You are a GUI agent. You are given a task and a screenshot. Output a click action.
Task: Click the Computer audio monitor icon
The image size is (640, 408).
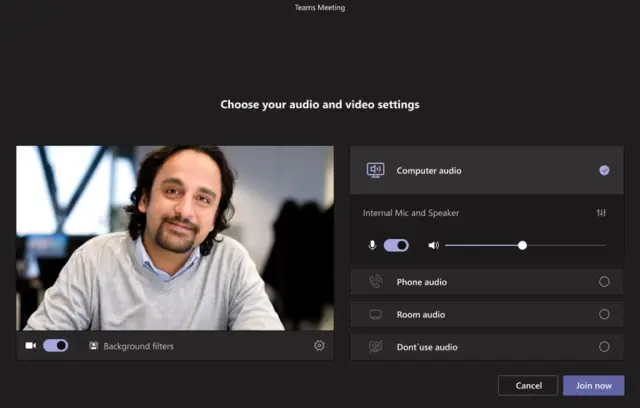click(376, 170)
